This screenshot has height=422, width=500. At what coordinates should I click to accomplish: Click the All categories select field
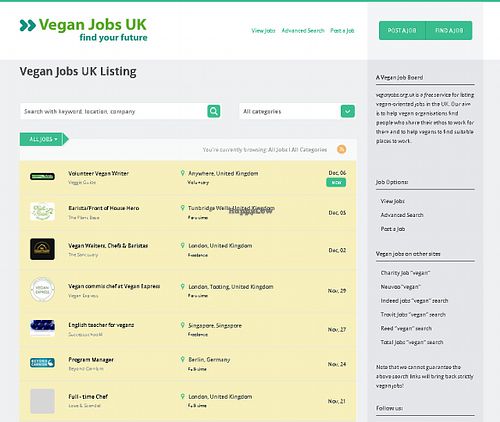(x=297, y=111)
